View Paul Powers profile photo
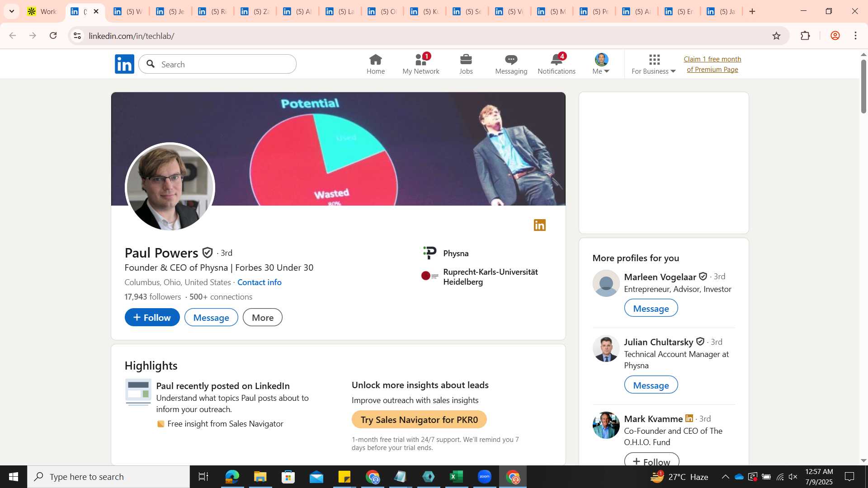Image resolution: width=868 pixels, height=488 pixels. coord(170,187)
